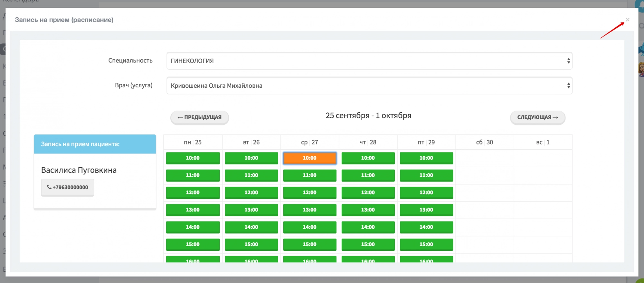Screen dimensions: 644x283
Task: Choose 14:00 slot on Wednesday 27
Action: 309,227
